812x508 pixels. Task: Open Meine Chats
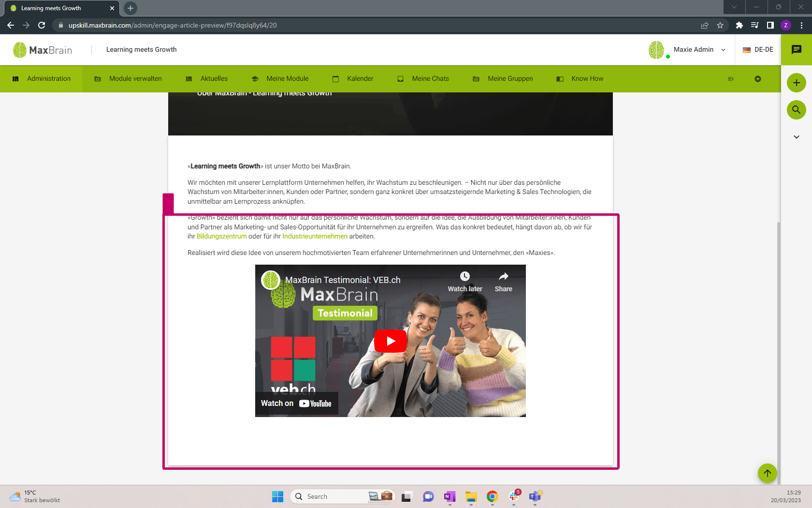pos(423,78)
